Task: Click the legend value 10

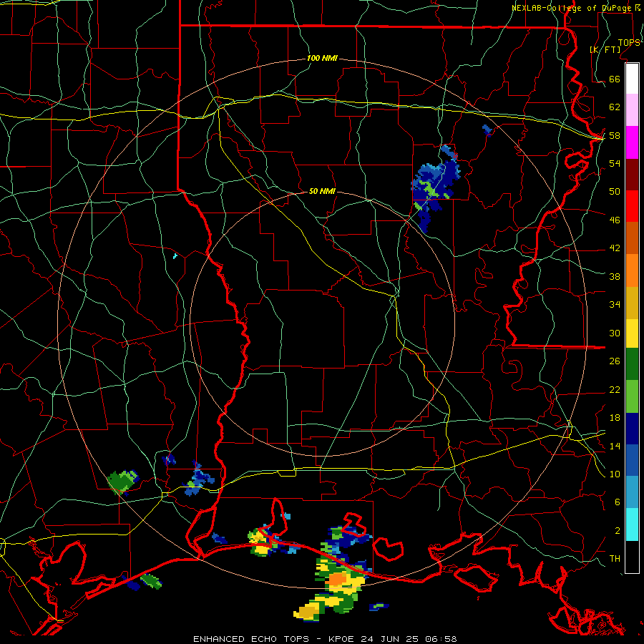Action: (615, 474)
